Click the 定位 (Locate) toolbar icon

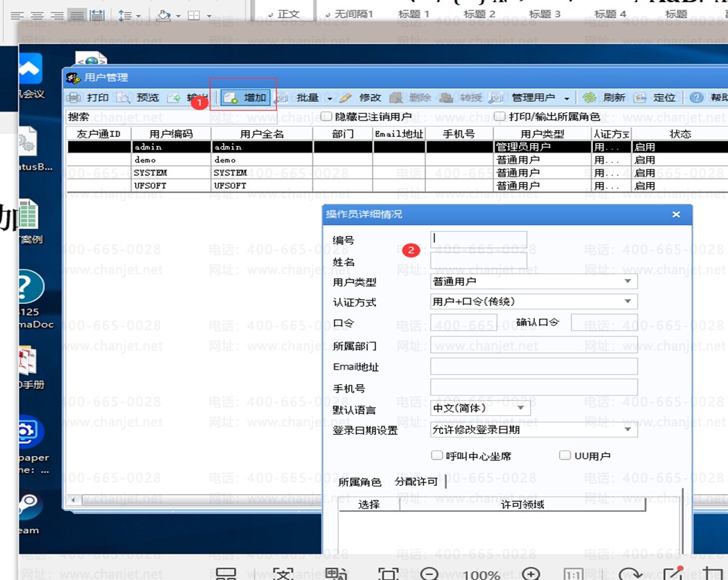[641, 98]
